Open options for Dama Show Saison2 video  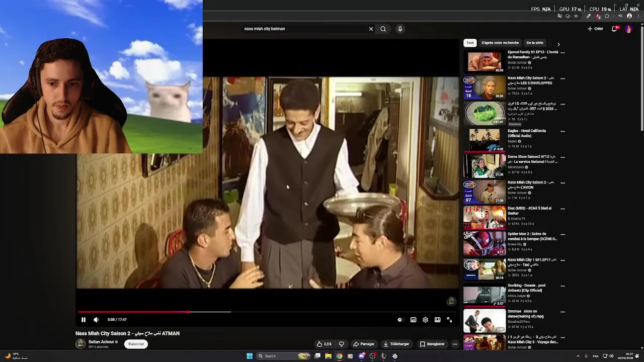pos(562,157)
